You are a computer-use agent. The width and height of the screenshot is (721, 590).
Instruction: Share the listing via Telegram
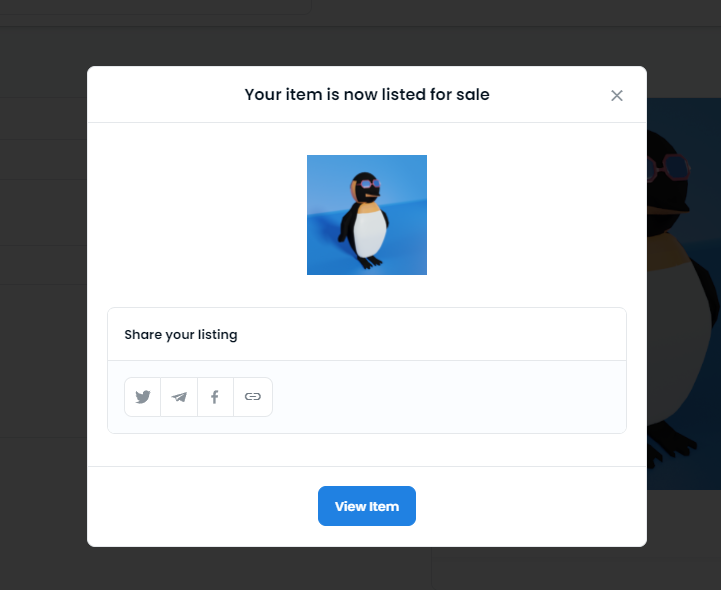pos(179,397)
